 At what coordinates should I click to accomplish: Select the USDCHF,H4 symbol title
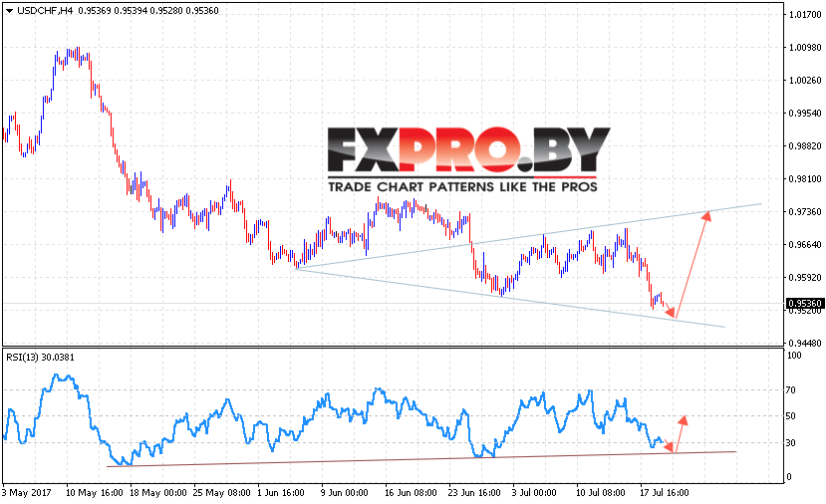click(45, 11)
